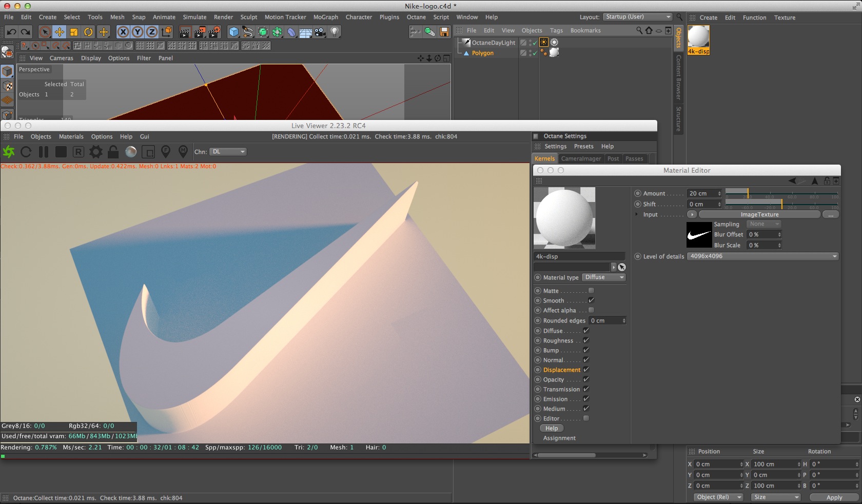Viewport: 862px width, 504px height.
Task: Open the Layout Startup dropdown
Action: point(637,17)
